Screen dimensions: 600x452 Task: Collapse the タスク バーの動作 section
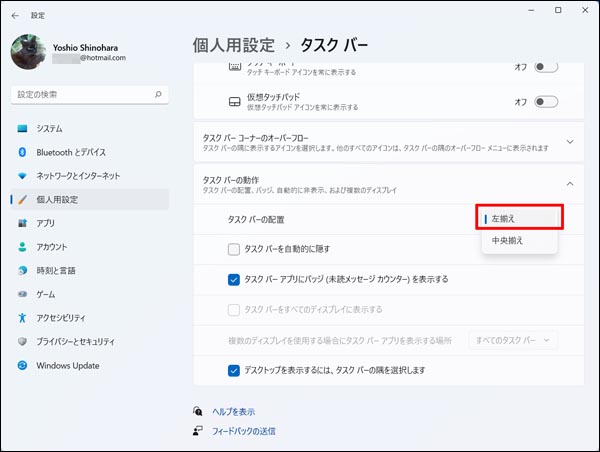pyautogui.click(x=570, y=183)
